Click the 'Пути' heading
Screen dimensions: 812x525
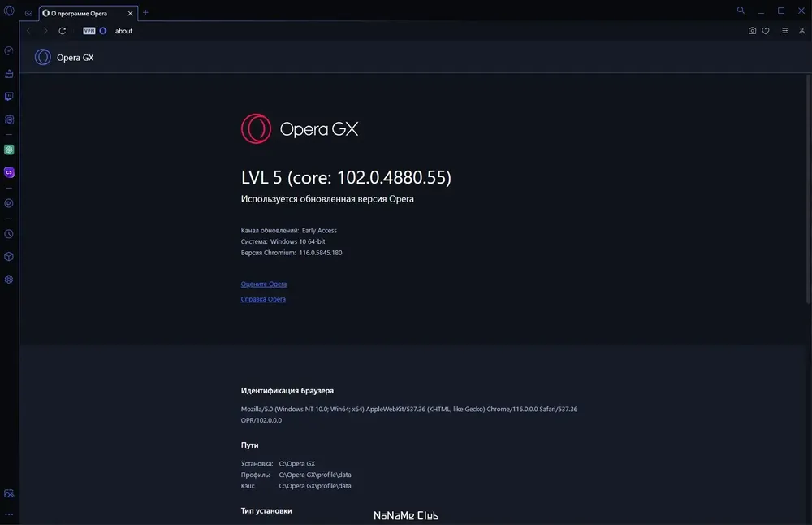coord(249,445)
